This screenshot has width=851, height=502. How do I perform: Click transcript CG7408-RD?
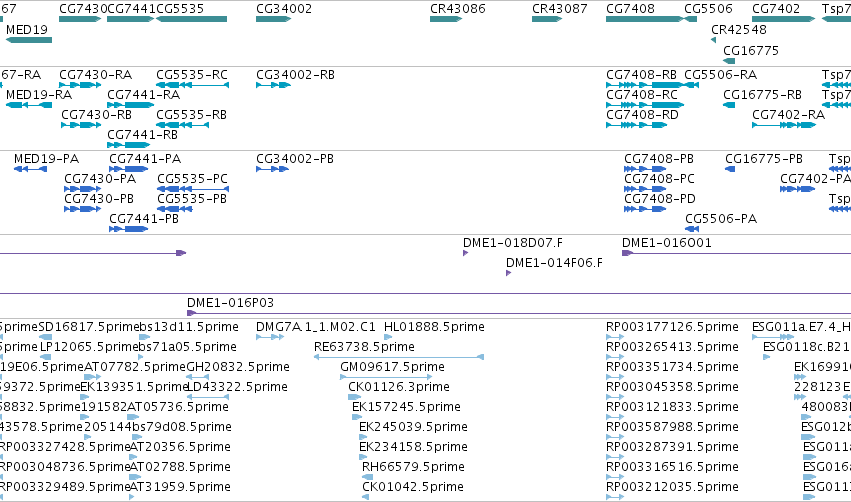637,125
